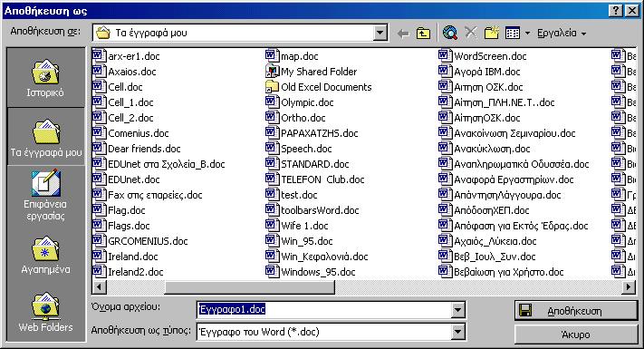Click the Όνομα αρχείου text field
This screenshot has height=349, width=644.
click(324, 309)
